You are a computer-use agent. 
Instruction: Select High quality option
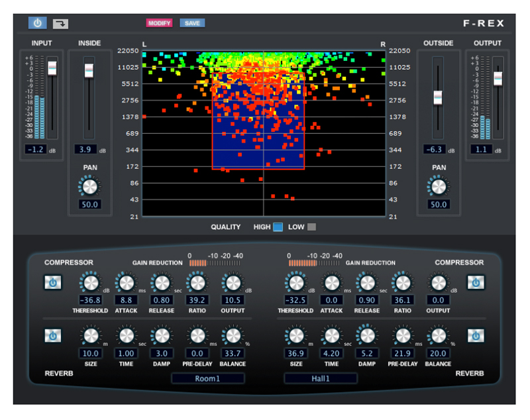tap(278, 227)
